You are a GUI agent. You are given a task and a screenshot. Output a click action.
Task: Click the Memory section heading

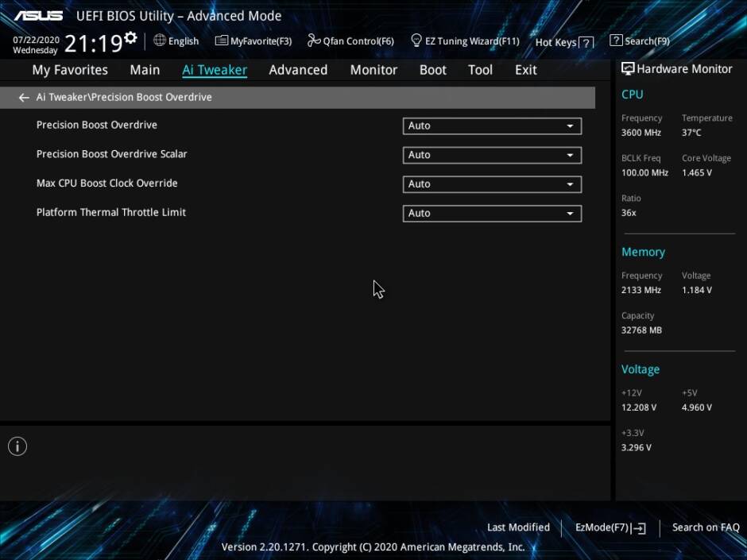pyautogui.click(x=643, y=252)
